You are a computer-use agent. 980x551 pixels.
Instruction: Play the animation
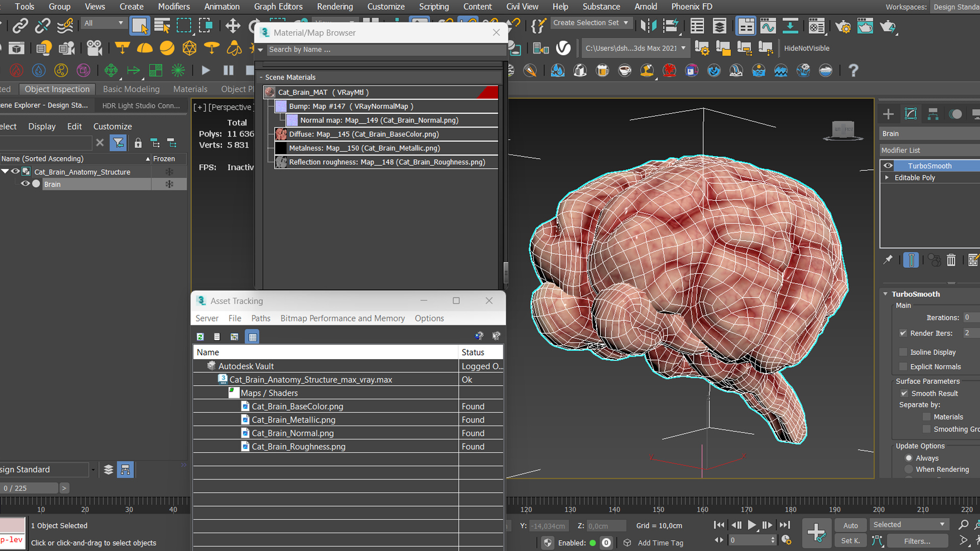click(752, 525)
